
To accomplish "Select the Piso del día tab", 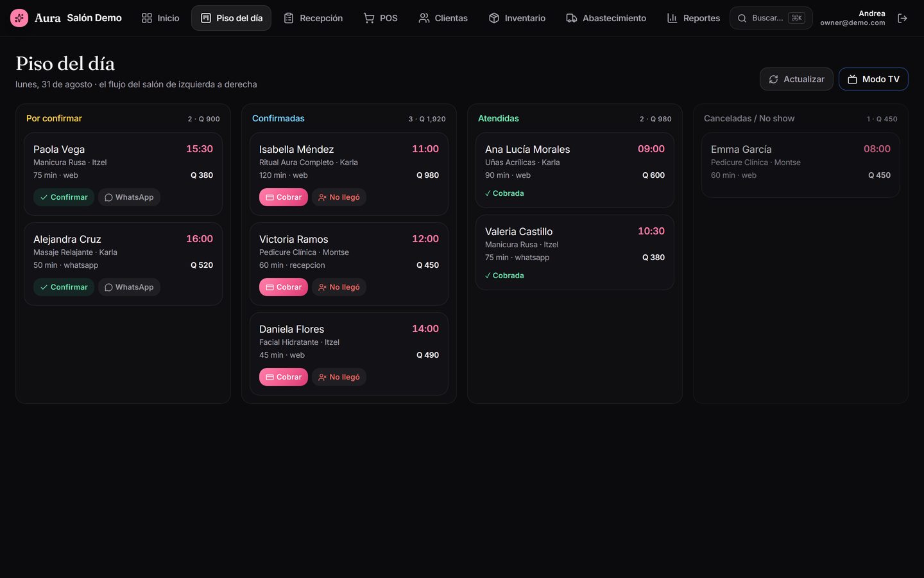I will point(231,18).
